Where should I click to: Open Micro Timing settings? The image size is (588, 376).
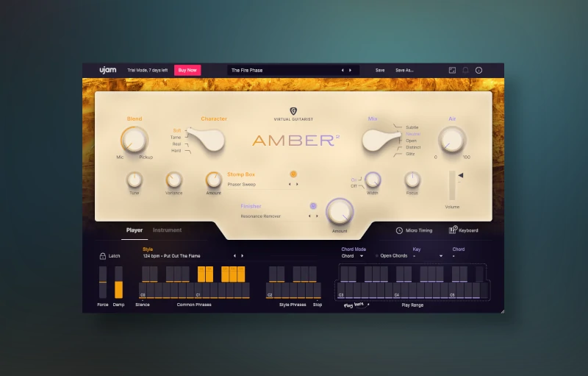[414, 230]
